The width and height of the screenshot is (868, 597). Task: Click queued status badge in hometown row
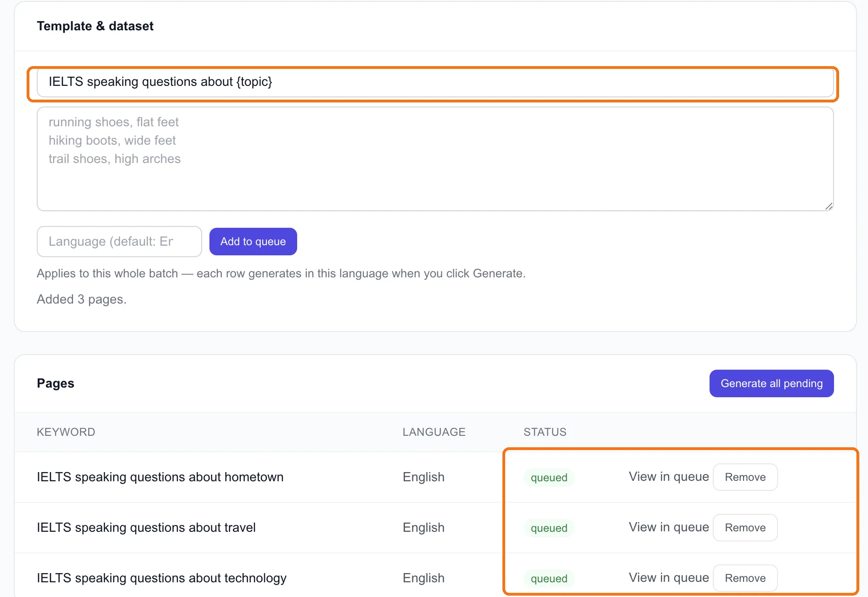[549, 478]
